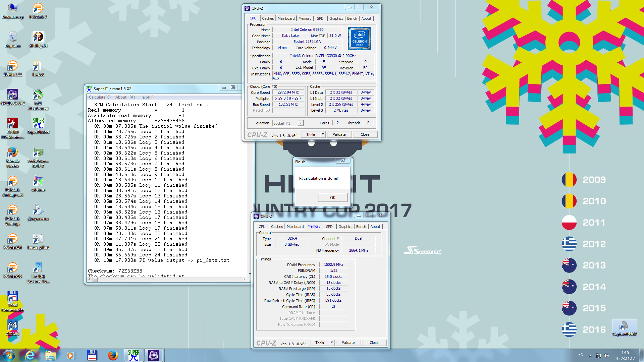Open the PCMark05 desktop shortcut
The image size is (644, 362).
point(13,270)
